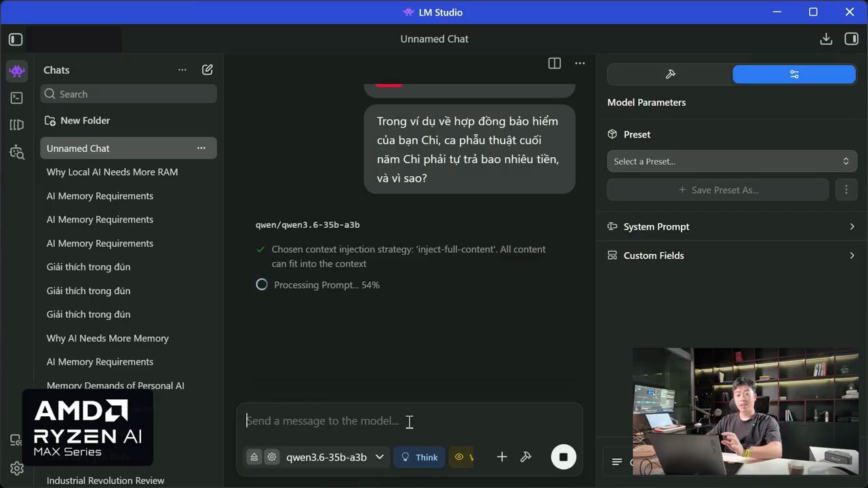Open chat overflow menu three dots
This screenshot has width=868, height=488.
coord(580,63)
